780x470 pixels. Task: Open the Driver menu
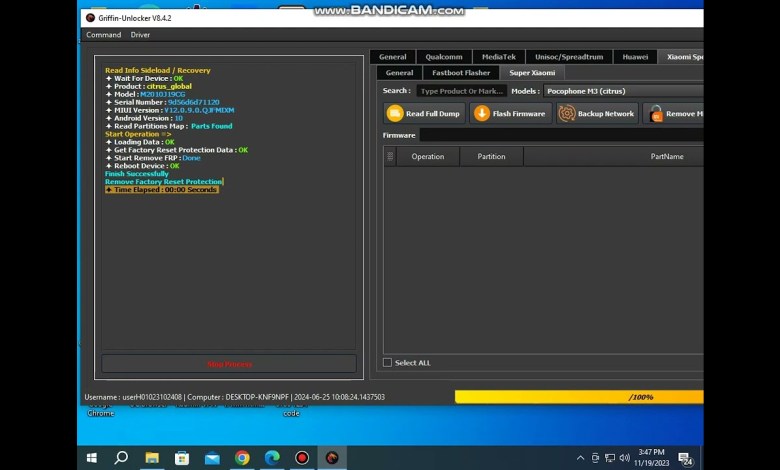(140, 35)
